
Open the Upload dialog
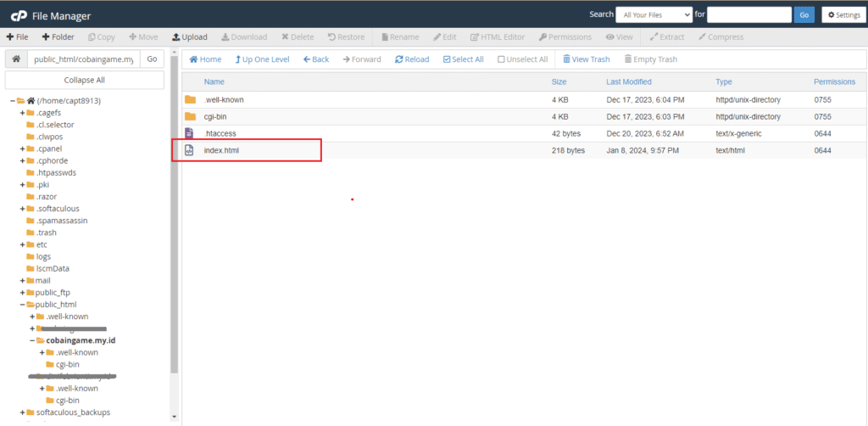pyautogui.click(x=189, y=37)
